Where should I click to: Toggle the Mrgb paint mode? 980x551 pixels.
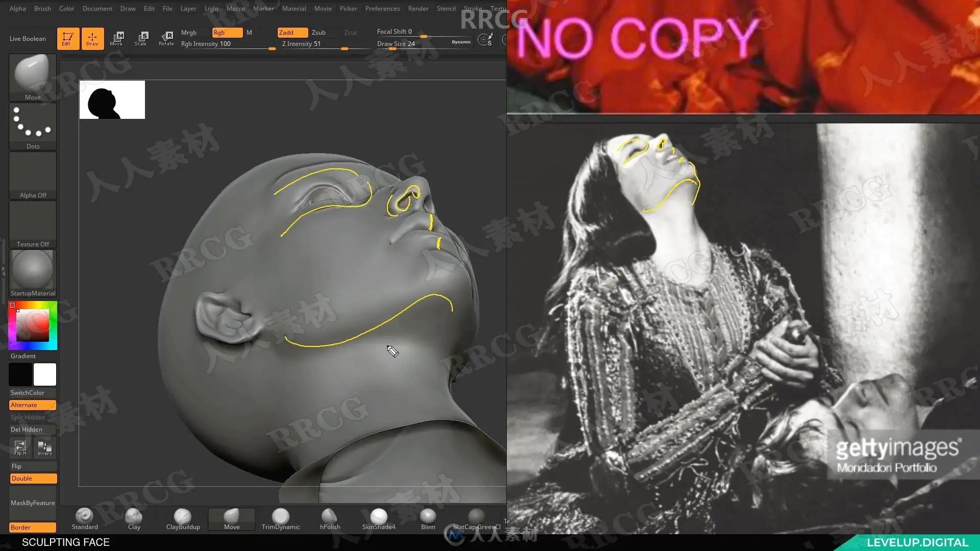tap(189, 33)
